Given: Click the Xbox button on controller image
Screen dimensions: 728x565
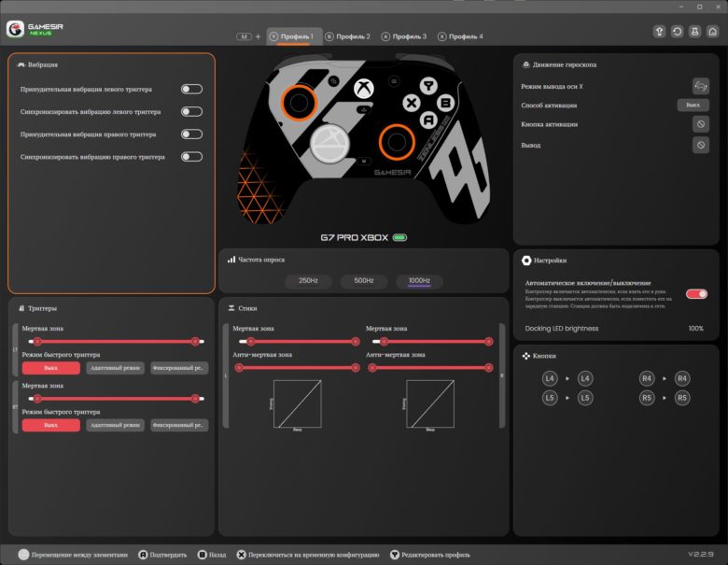Looking at the screenshot, I should (364, 88).
